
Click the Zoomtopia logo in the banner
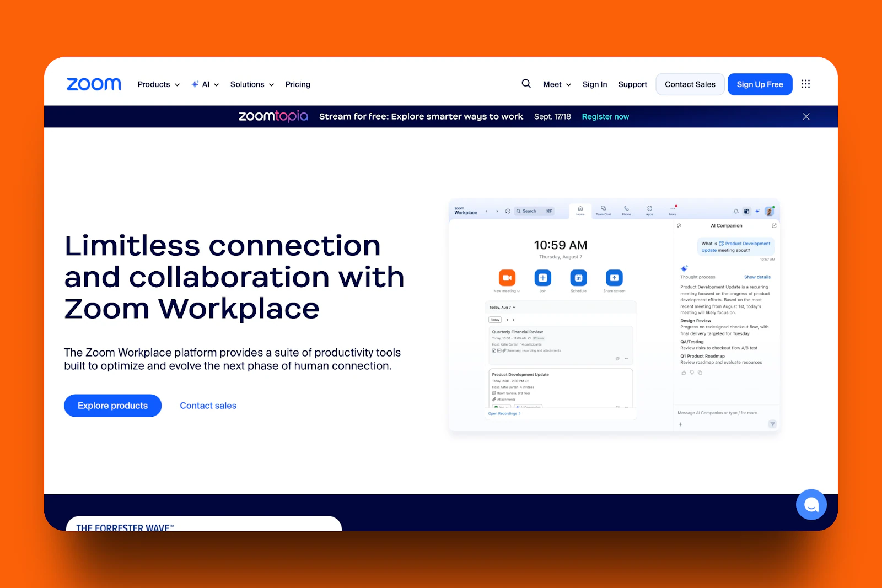coord(273,116)
